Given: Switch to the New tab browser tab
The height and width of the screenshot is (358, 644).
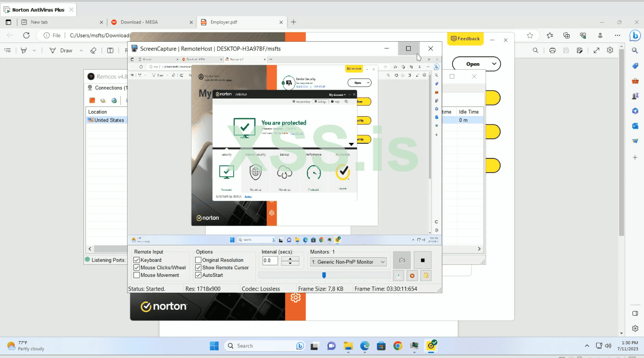Looking at the screenshot, I should 62,22.
